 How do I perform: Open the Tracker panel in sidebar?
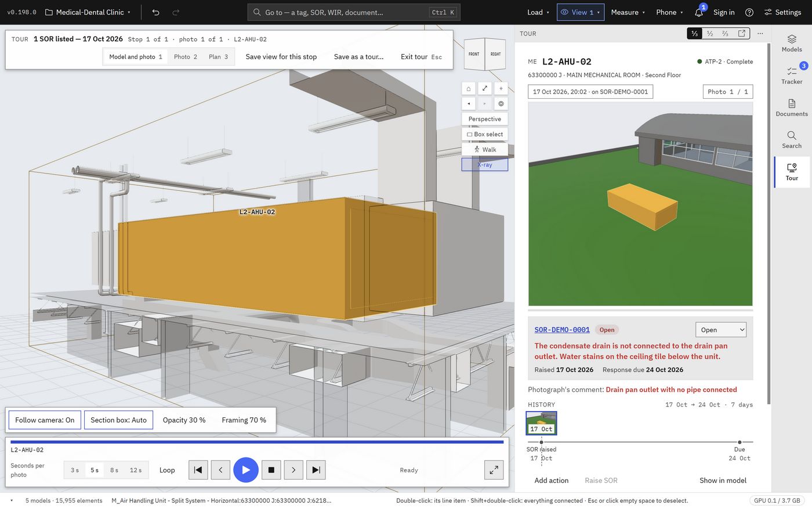(x=792, y=75)
